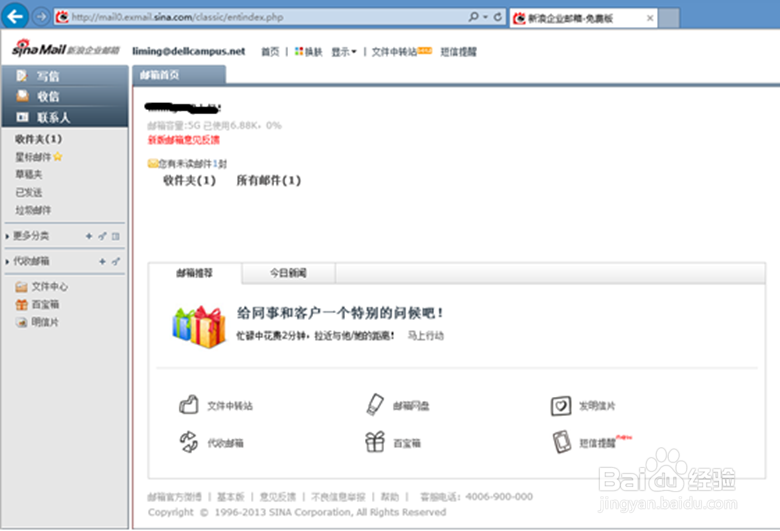Screen dimensions: 780x531
Task: Click the 所有邮件(1) link
Action: [269, 180]
